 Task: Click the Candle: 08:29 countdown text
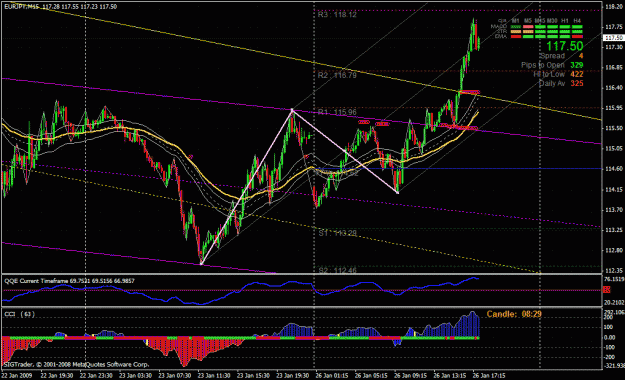click(514, 314)
